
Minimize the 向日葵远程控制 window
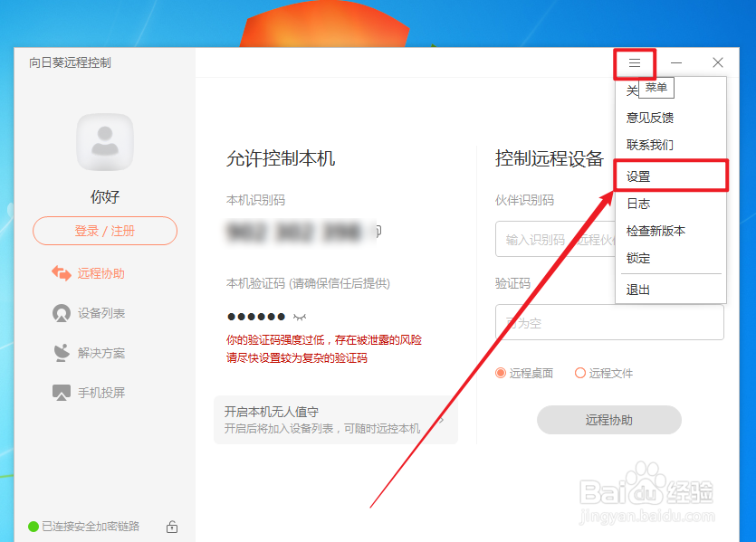click(676, 63)
